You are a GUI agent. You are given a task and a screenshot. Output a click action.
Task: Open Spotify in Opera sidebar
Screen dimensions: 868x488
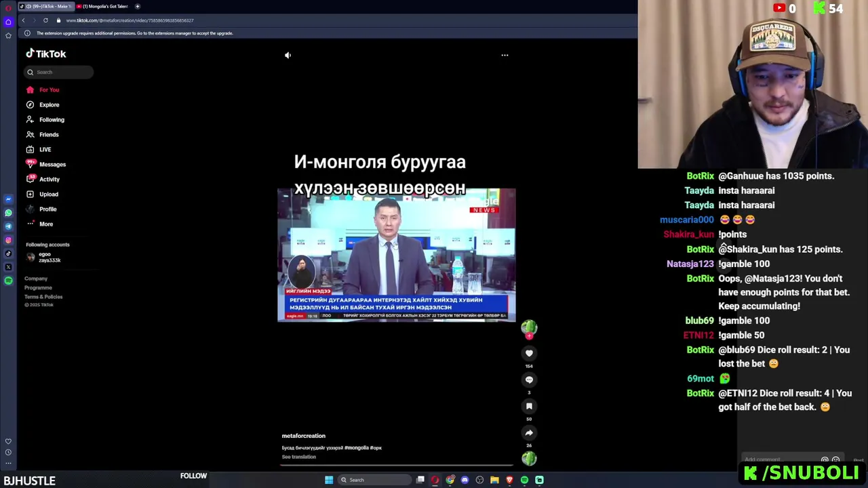point(8,281)
